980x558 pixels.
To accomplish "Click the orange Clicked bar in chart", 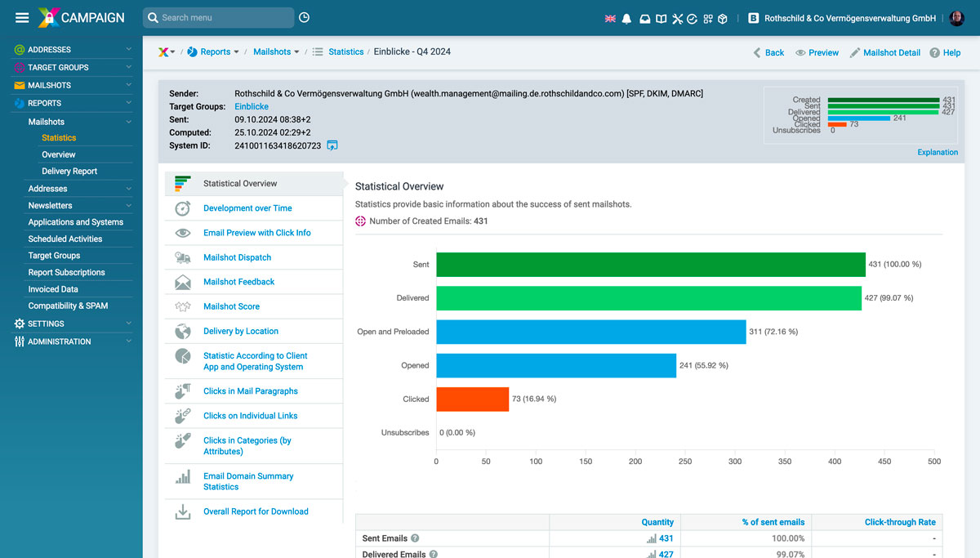I will click(472, 399).
